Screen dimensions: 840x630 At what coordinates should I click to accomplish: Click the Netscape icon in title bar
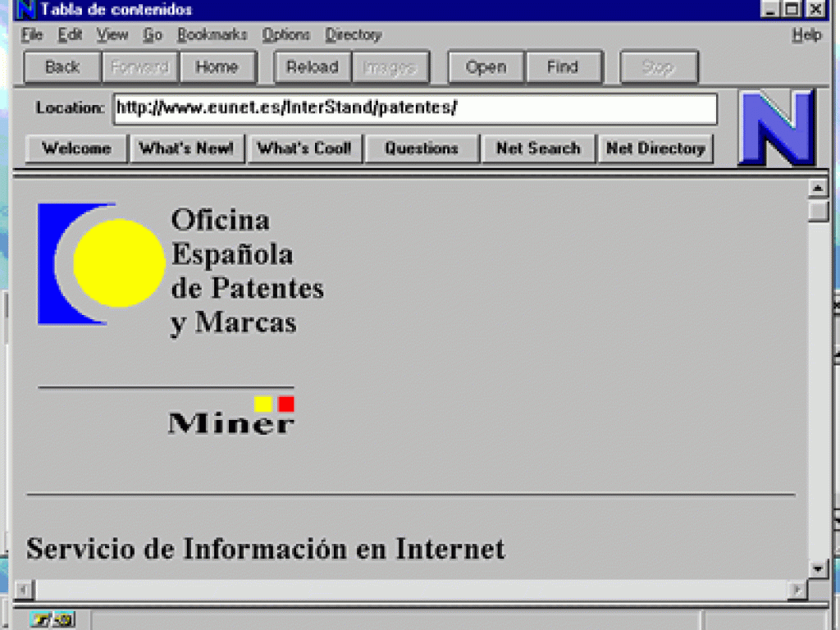point(25,10)
